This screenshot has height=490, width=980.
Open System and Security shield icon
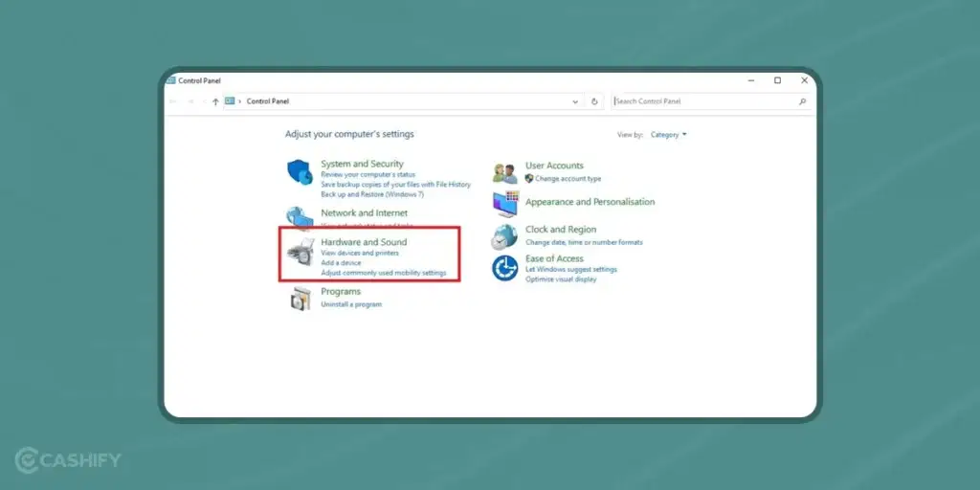tap(300, 172)
